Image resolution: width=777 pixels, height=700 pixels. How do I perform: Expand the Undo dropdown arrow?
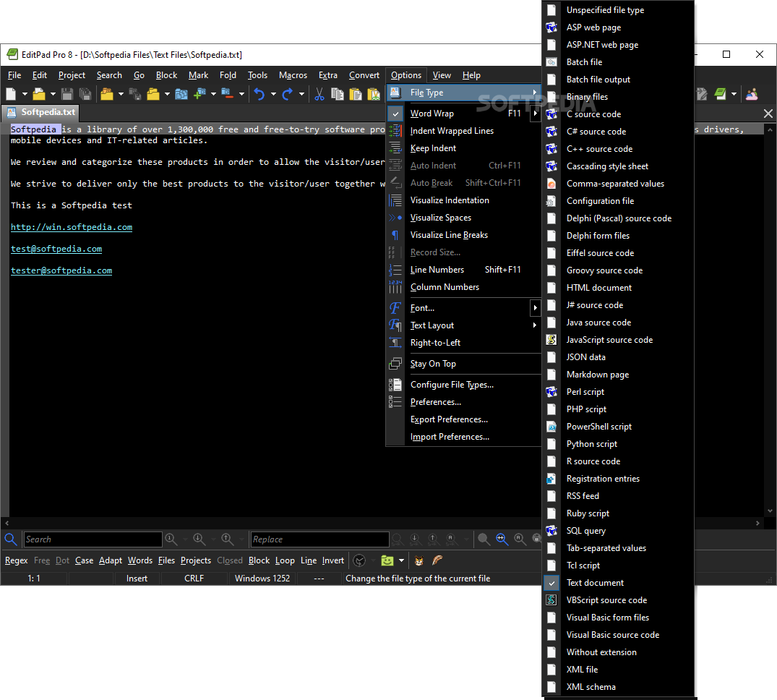(273, 94)
